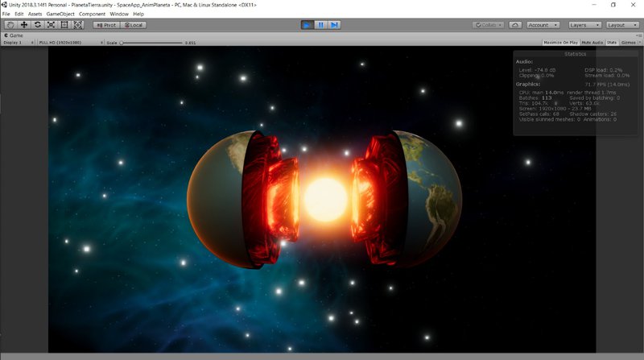This screenshot has height=360, width=644.
Task: Click the Game view Scale slider
Action: (151, 42)
